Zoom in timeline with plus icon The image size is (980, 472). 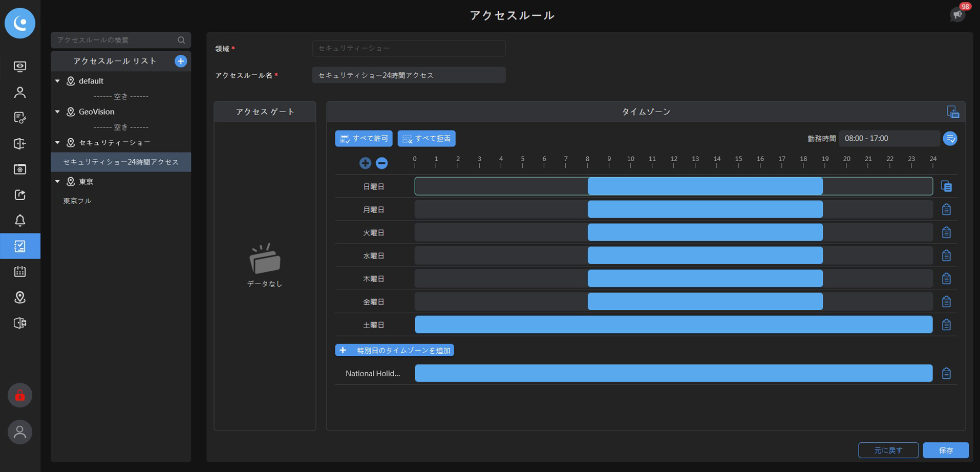(x=365, y=163)
